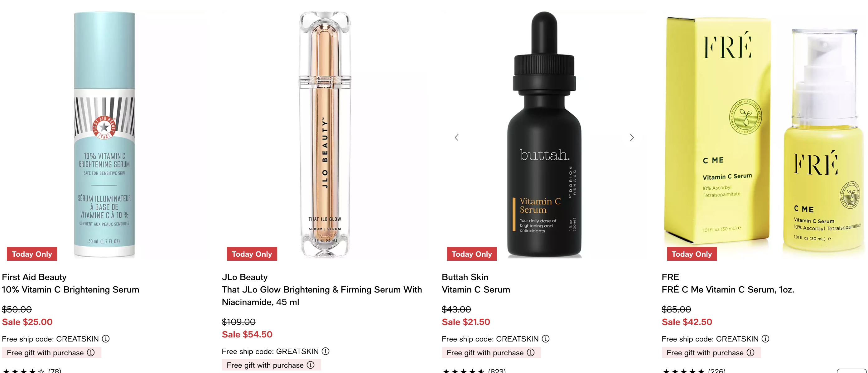Click info icon on JLo free gift with purchase
868x373 pixels.
311,365
